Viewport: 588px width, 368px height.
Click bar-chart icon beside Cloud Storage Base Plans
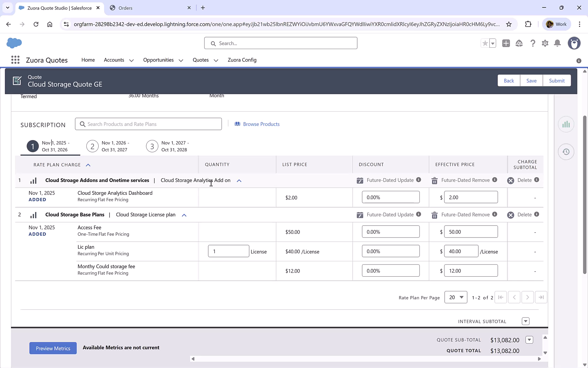(x=33, y=215)
